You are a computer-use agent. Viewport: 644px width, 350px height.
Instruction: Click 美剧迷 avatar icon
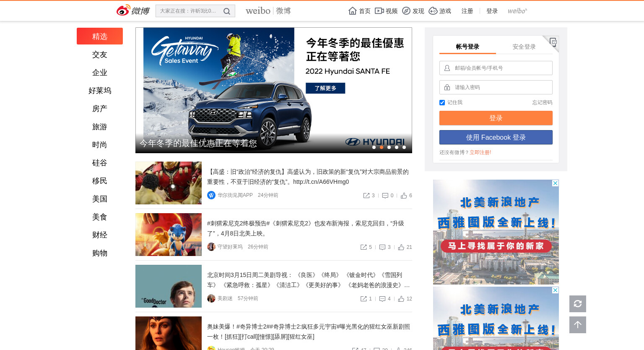(211, 298)
